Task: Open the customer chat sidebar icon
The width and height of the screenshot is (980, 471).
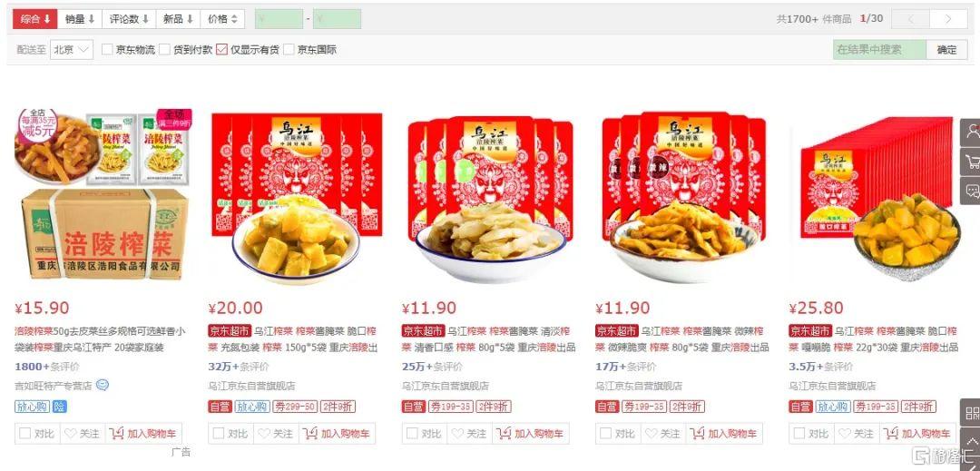Action: click(x=971, y=191)
